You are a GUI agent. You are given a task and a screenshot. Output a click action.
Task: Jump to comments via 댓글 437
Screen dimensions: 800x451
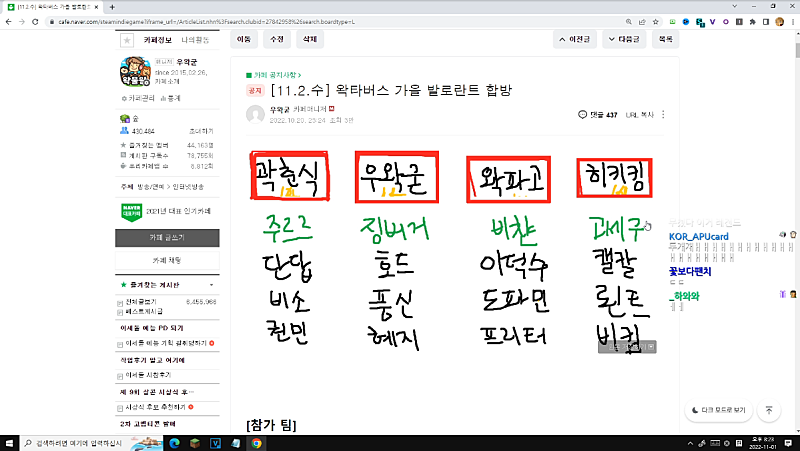coord(597,115)
